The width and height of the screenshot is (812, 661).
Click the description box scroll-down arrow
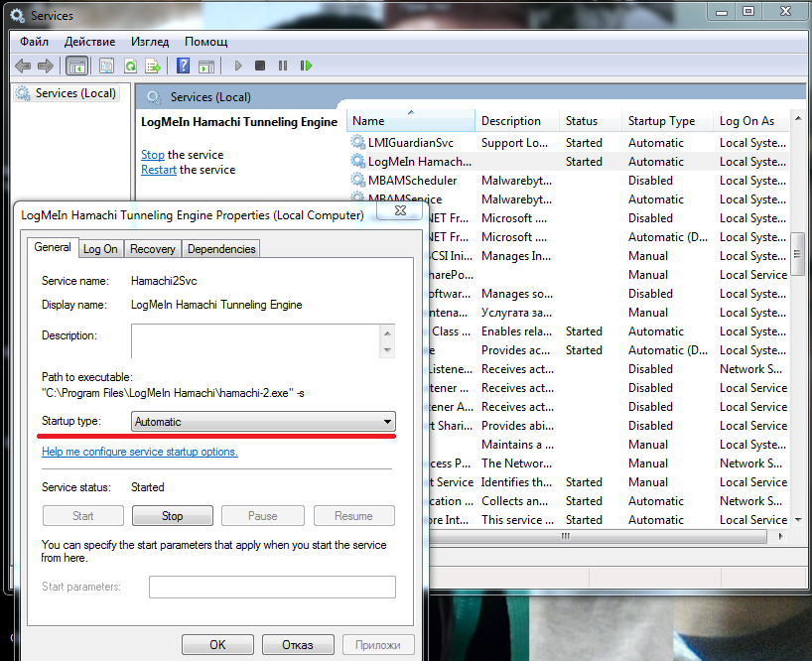[x=387, y=350]
